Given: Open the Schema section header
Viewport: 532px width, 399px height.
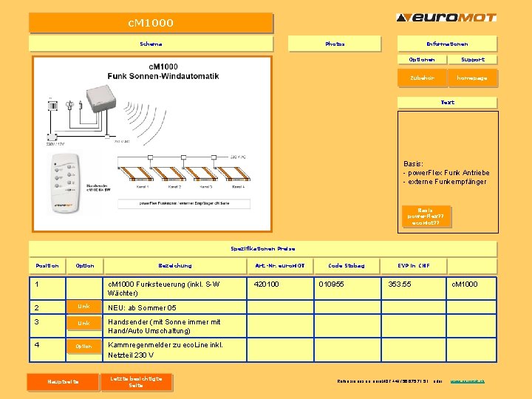Looking at the screenshot, I should pyautogui.click(x=151, y=44).
